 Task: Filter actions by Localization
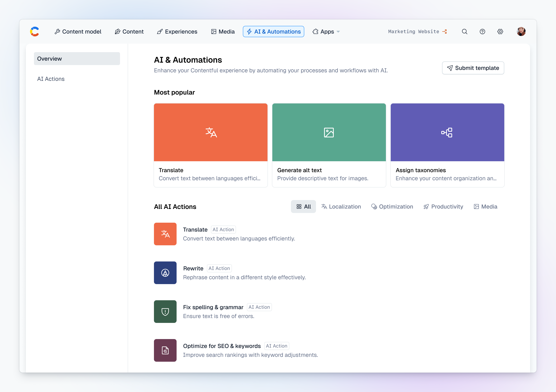pyautogui.click(x=341, y=207)
